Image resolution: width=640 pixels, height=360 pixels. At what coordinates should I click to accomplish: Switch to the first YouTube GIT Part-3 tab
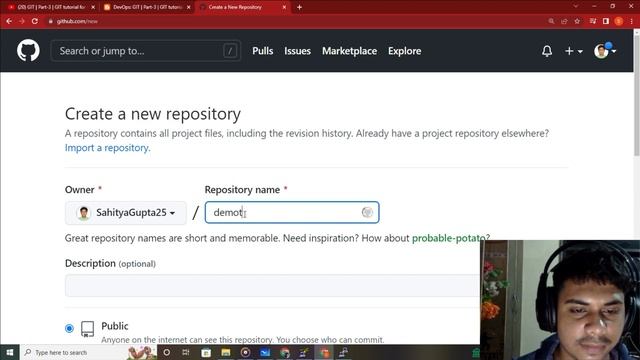[51, 7]
